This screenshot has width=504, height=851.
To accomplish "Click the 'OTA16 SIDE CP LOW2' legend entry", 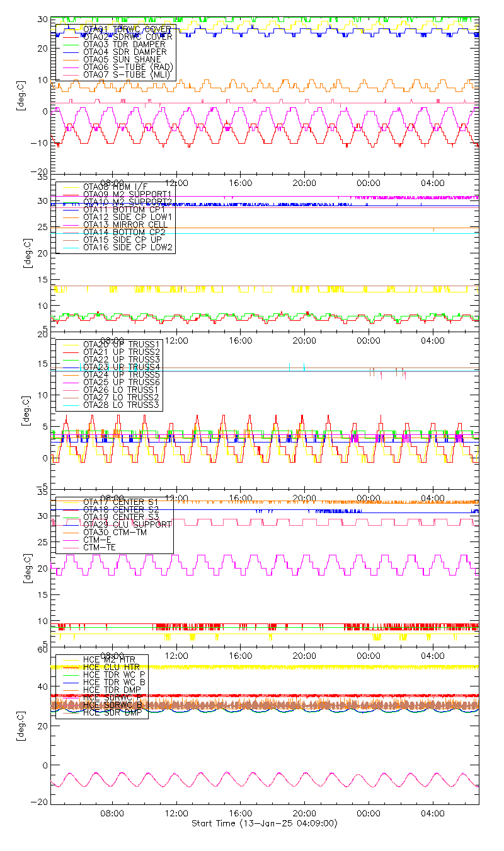I will coord(127,246).
